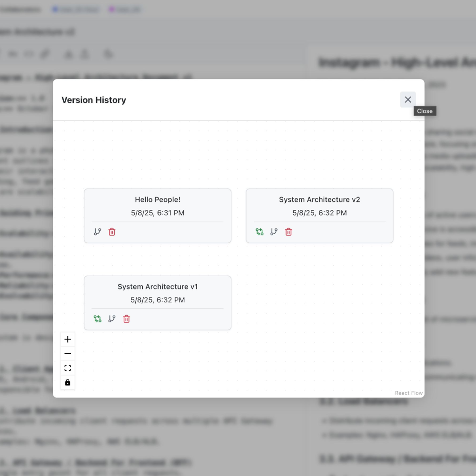Viewport: 476px width, 476px height.
Task: Open the React Flow attribution link
Action: [408, 393]
